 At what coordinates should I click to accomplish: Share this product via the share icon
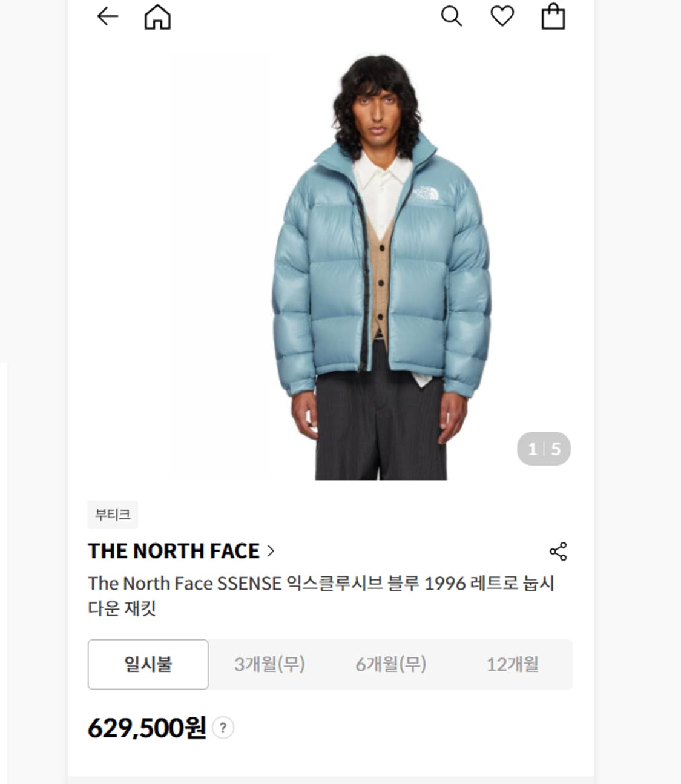(558, 552)
